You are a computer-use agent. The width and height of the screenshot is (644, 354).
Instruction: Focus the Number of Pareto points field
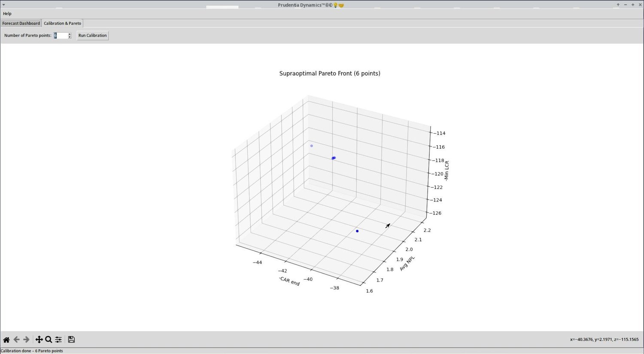coord(61,36)
